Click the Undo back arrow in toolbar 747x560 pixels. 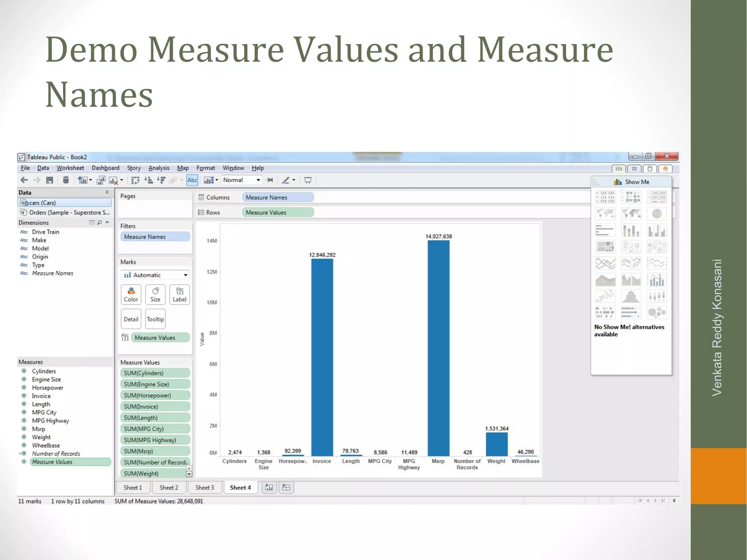tap(24, 180)
